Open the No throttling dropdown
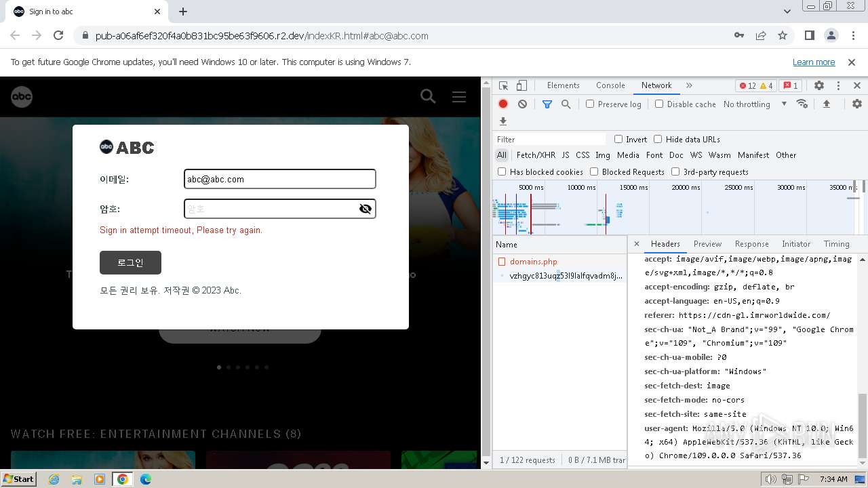868x488 pixels. [755, 104]
